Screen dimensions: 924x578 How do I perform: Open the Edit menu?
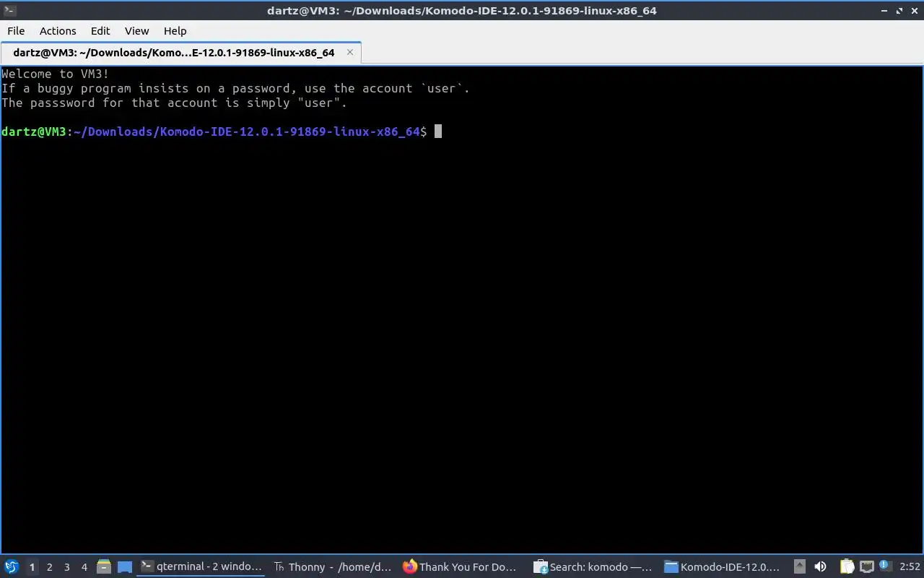click(100, 30)
